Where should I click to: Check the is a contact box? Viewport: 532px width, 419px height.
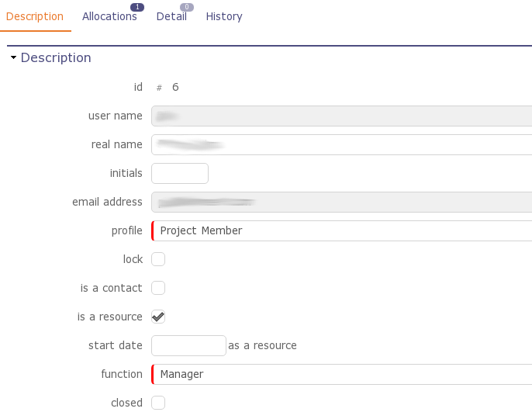(158, 288)
